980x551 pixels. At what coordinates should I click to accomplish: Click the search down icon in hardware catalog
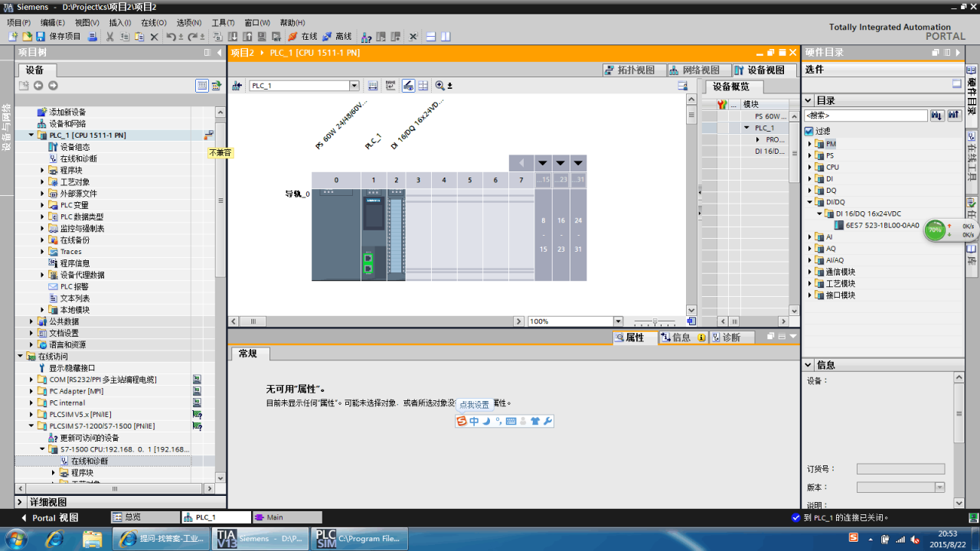point(937,116)
